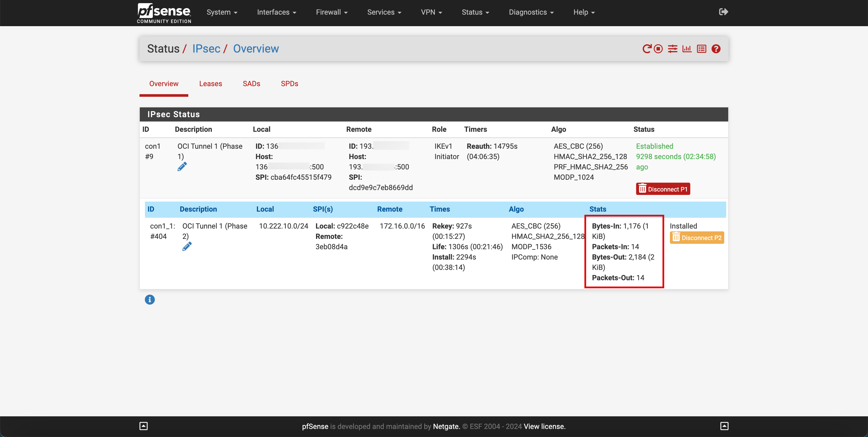Select the Leases tab
The height and width of the screenshot is (437, 868).
(x=211, y=84)
